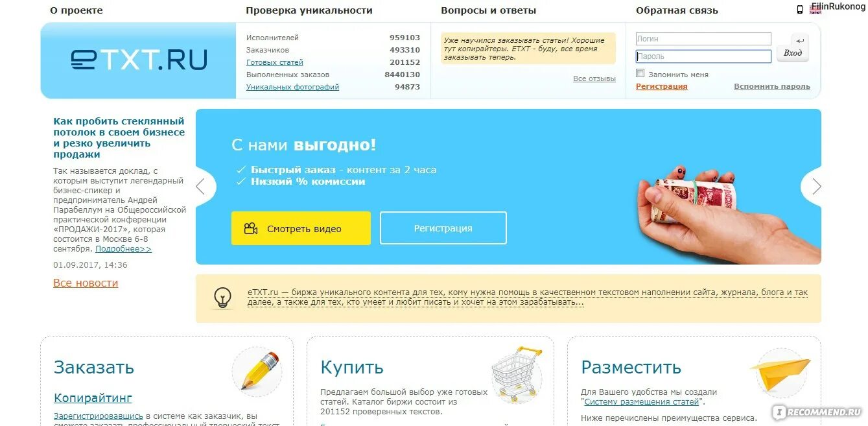
Task: Switch language via British flag icon
Action: tap(815, 10)
